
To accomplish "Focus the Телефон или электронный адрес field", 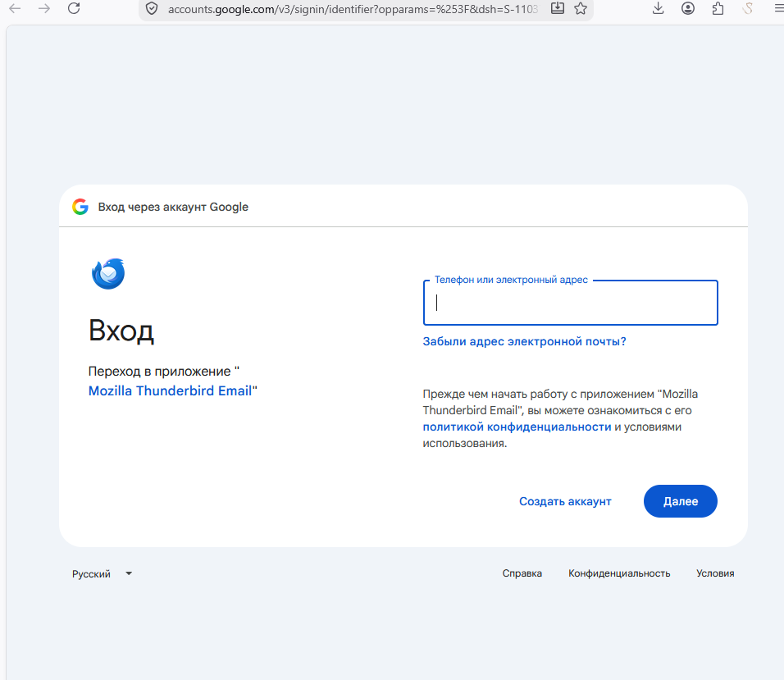I will [x=571, y=303].
